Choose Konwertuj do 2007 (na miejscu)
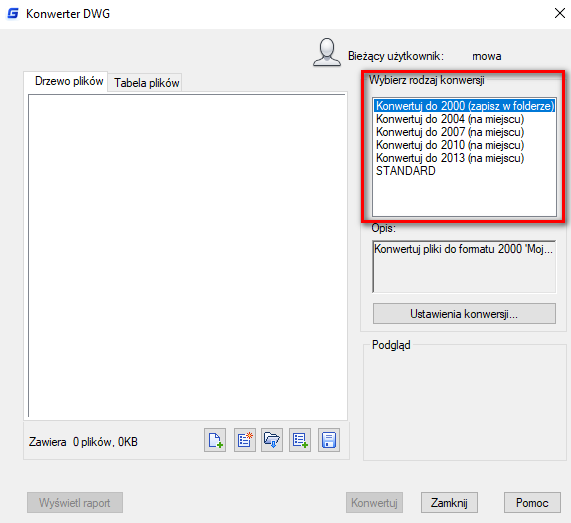Image resolution: width=571 pixels, height=523 pixels. pos(450,132)
